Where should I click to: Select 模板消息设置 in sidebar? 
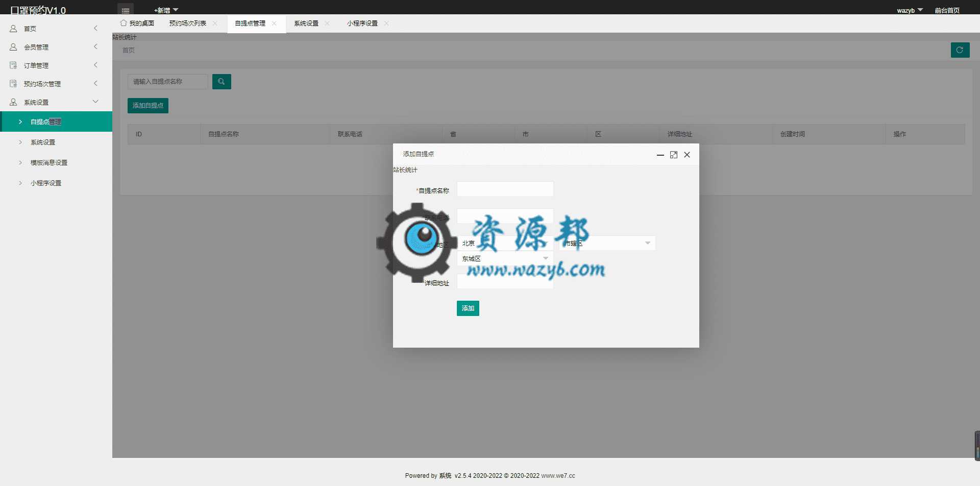click(x=56, y=162)
